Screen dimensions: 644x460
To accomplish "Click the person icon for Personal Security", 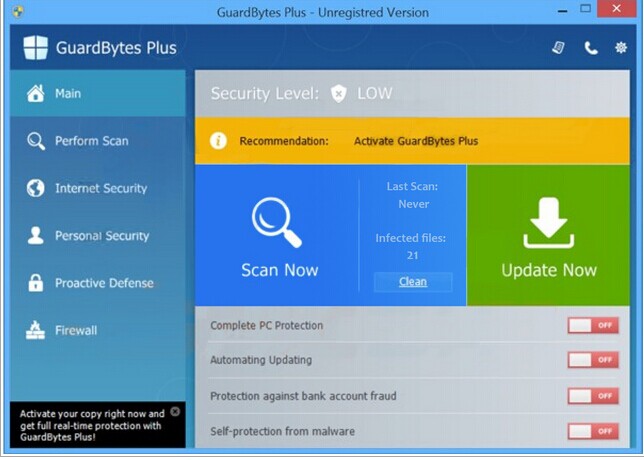I will [x=36, y=235].
